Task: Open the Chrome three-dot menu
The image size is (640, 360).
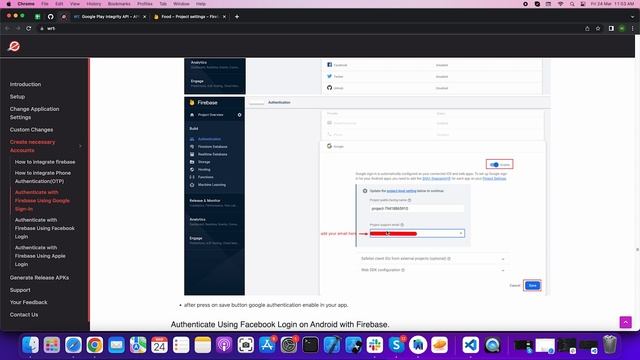Action: coord(633,28)
